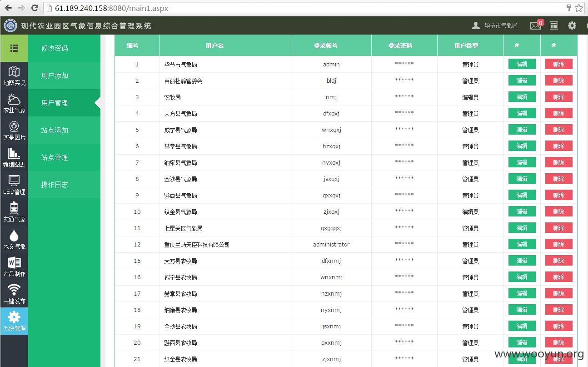Open the 产品制作 Word document icon
The width and height of the screenshot is (588, 367).
14,266
